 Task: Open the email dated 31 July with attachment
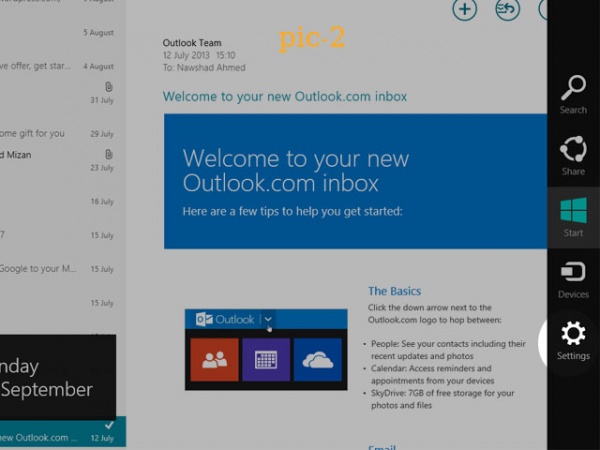click(x=63, y=93)
